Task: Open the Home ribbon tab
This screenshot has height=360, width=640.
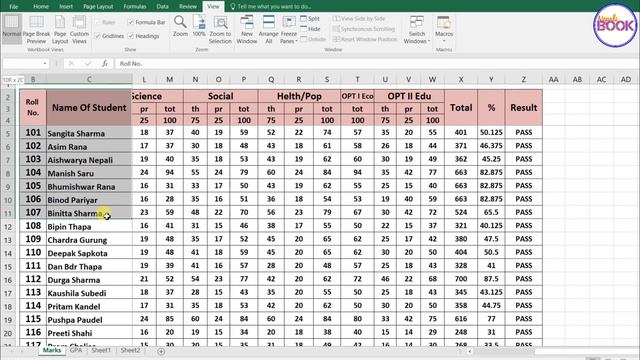Action: [41, 7]
